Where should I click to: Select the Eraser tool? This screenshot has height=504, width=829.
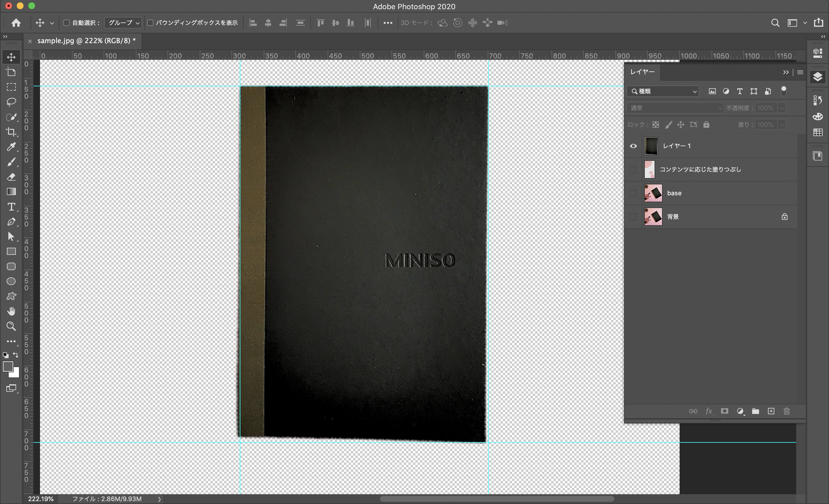coord(11,177)
